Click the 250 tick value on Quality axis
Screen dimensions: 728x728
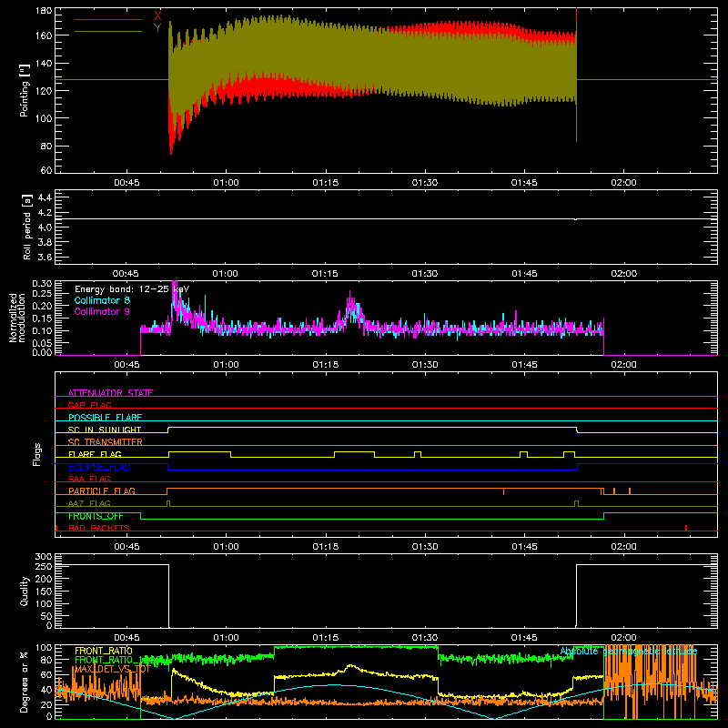click(44, 566)
